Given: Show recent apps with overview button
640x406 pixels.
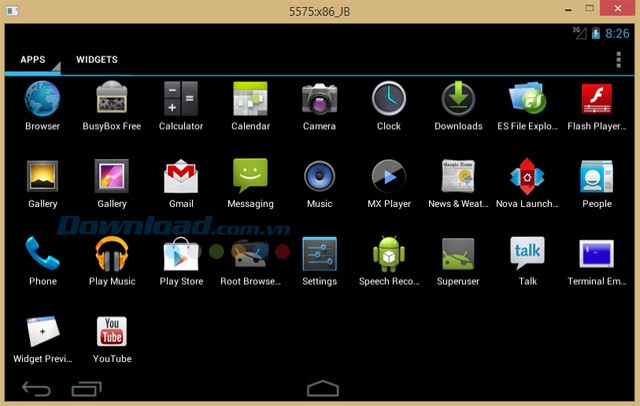Looking at the screenshot, I should [x=86, y=388].
